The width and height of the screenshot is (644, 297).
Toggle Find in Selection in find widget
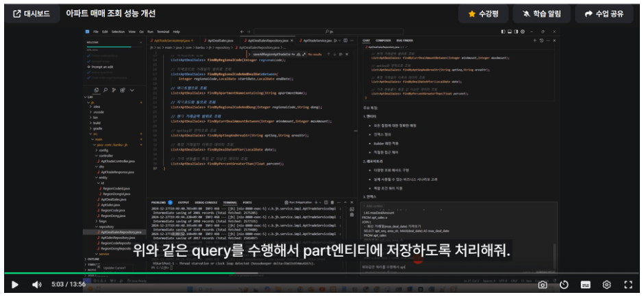(x=340, y=54)
